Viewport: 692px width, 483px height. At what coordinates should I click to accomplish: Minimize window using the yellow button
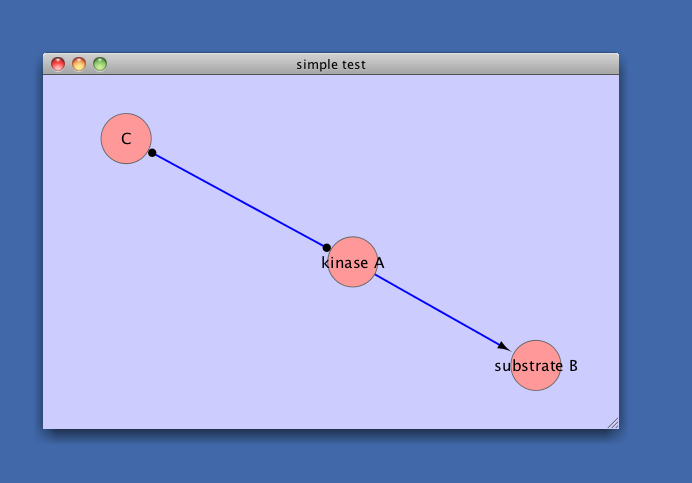79,64
